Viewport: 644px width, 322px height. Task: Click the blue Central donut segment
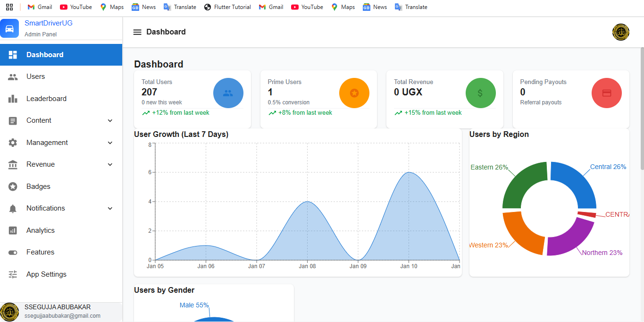577,181
